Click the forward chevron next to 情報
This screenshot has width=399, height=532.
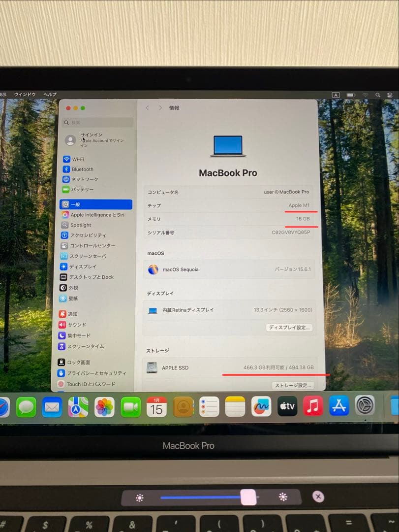coord(160,106)
